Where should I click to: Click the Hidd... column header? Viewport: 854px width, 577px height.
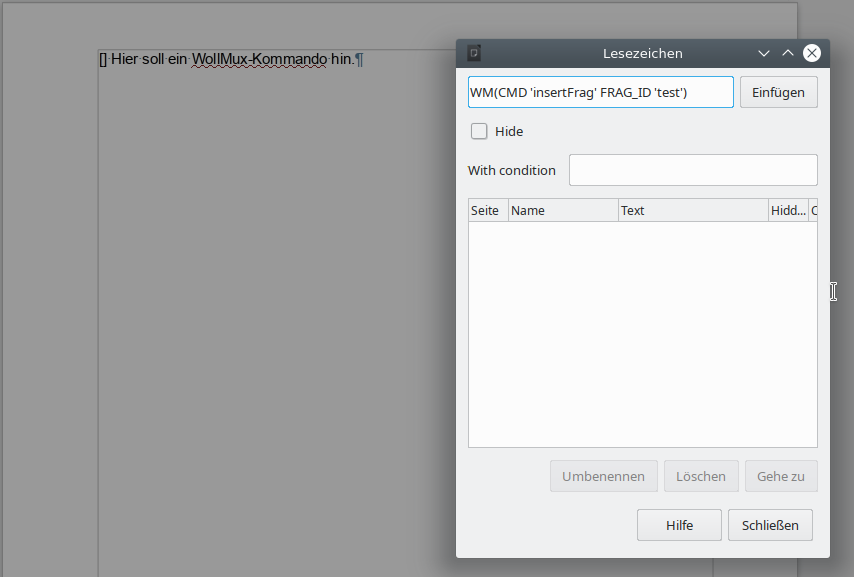pos(789,209)
